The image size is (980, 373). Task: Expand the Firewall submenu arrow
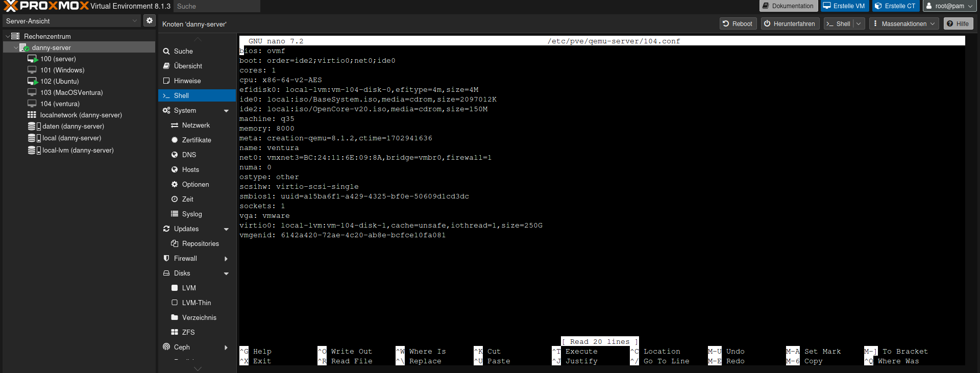[226, 259]
